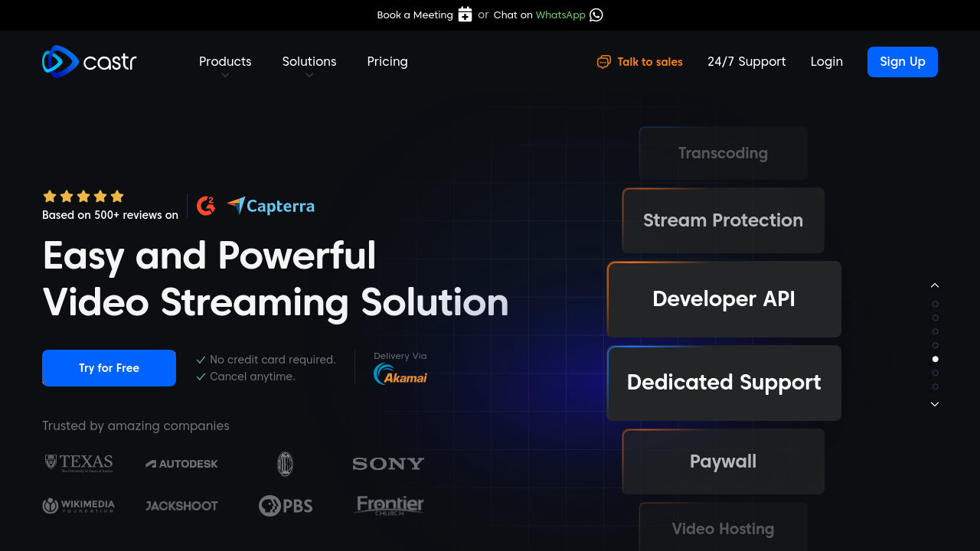Click the down chevron below slide dots

pyautogui.click(x=935, y=404)
